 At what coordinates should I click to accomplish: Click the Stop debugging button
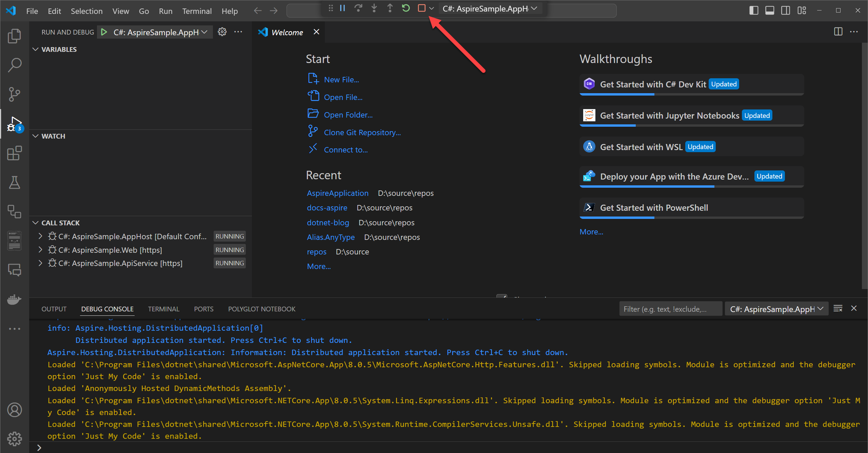(x=422, y=8)
